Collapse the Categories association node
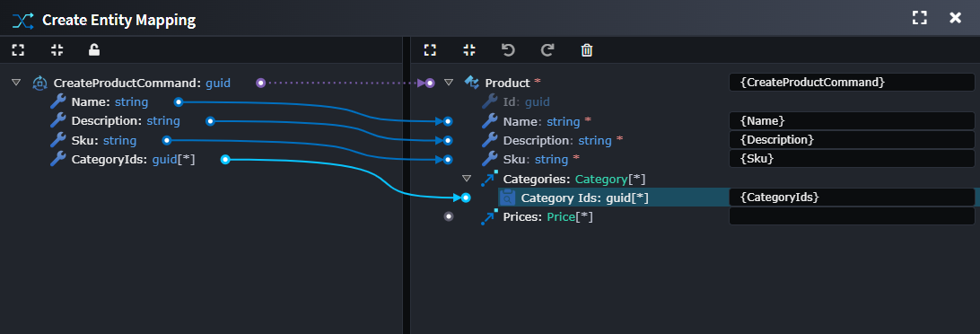 point(467,179)
